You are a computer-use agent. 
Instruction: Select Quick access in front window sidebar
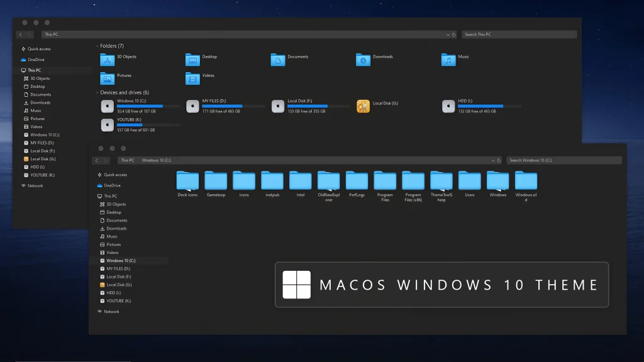(x=112, y=175)
